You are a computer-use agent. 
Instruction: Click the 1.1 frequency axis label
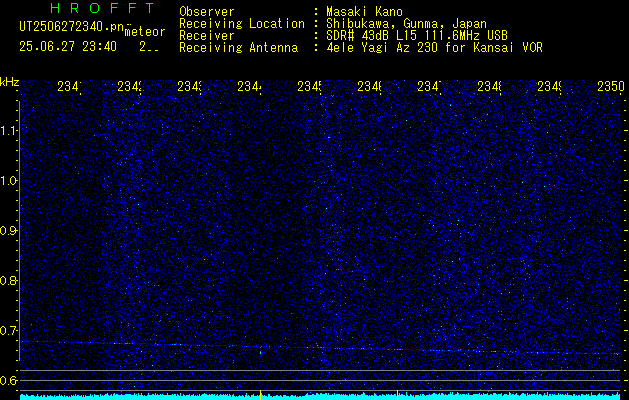pos(9,130)
